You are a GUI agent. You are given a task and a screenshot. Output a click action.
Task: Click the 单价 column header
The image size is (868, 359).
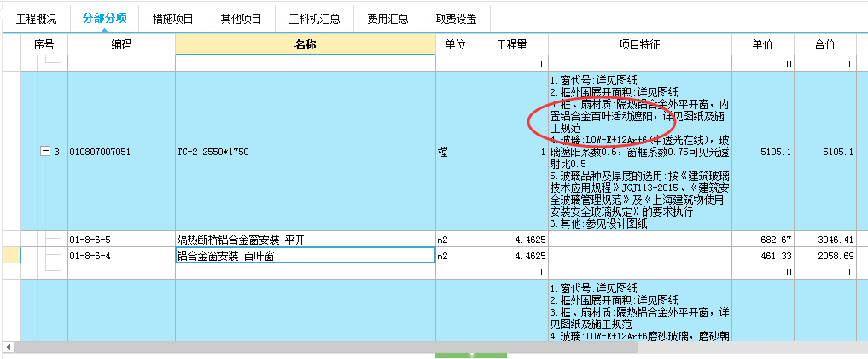(x=763, y=45)
